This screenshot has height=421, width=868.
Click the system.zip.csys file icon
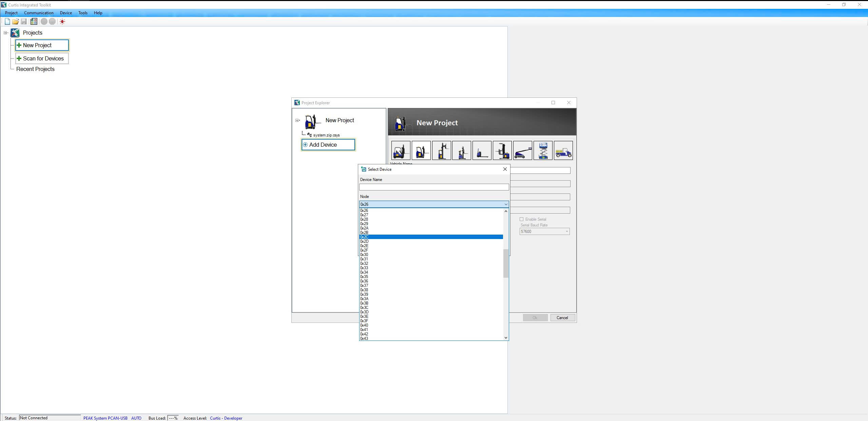[x=309, y=135]
